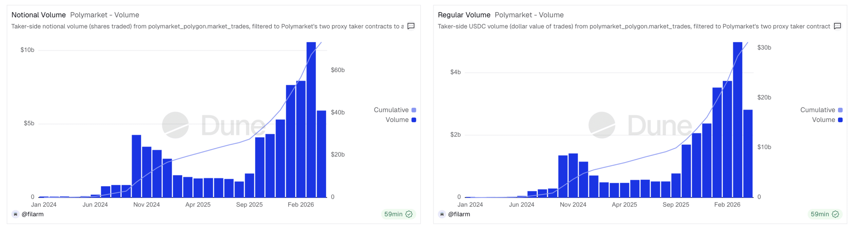Viewport: 868px width, 232px height.
Task: Open "Polymarket - Volume" query link beside Notional Volume
Action: [x=104, y=15]
